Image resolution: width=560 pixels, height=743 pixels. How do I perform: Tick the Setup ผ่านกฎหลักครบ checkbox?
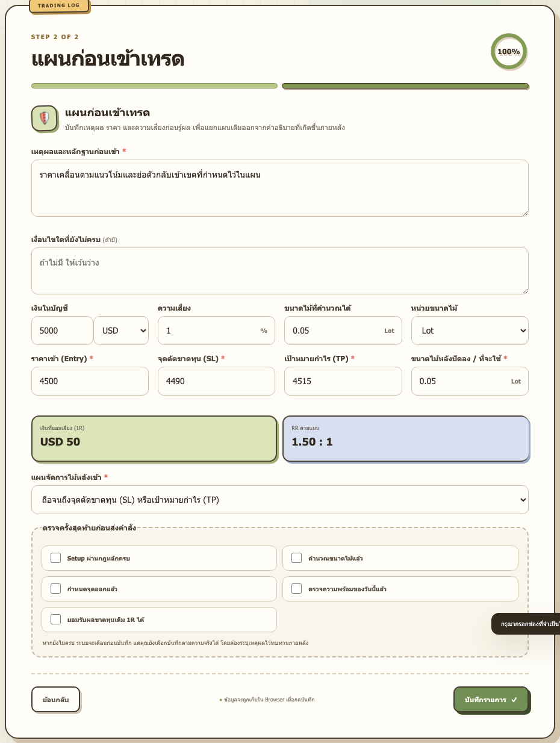click(56, 558)
